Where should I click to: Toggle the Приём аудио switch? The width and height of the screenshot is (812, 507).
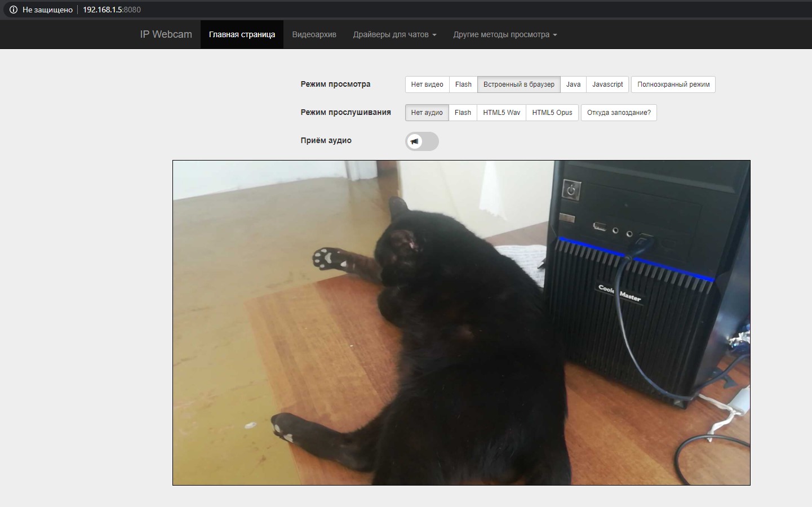point(421,141)
